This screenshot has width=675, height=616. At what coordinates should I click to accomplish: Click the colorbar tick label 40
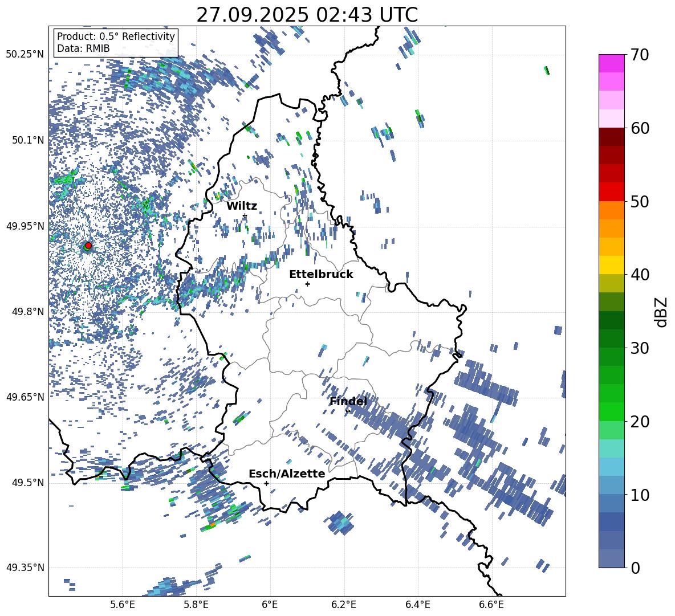640,275
